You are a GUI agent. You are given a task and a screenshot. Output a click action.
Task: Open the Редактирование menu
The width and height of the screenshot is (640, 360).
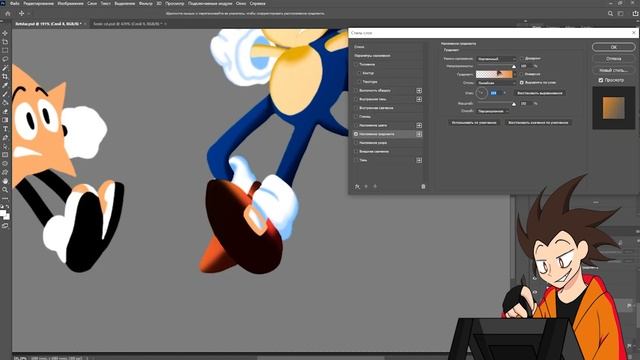pos(38,3)
